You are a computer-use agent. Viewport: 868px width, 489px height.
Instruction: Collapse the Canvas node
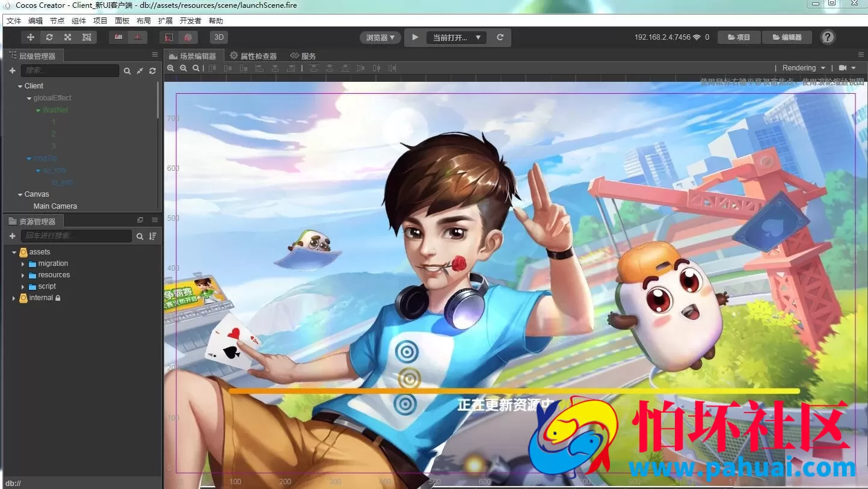pos(20,194)
